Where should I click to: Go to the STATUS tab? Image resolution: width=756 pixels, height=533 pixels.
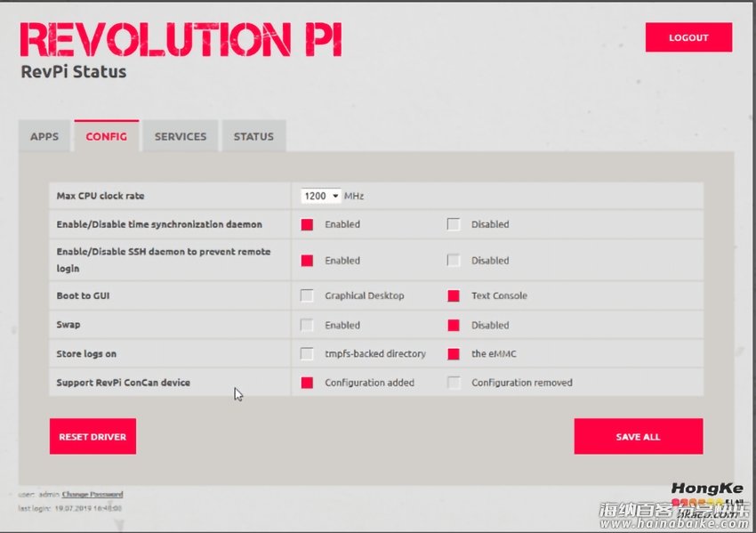(253, 136)
